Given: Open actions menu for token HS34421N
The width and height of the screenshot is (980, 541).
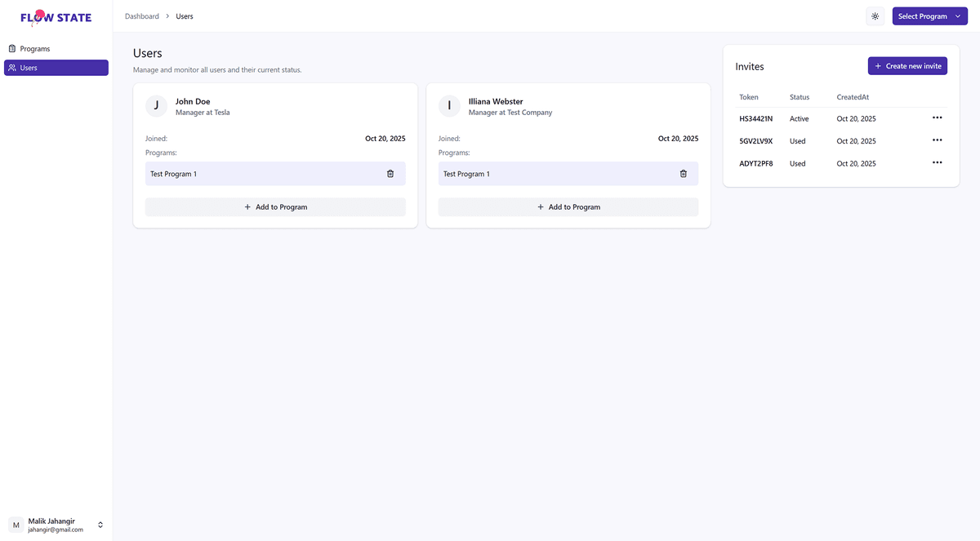Looking at the screenshot, I should coord(937,118).
